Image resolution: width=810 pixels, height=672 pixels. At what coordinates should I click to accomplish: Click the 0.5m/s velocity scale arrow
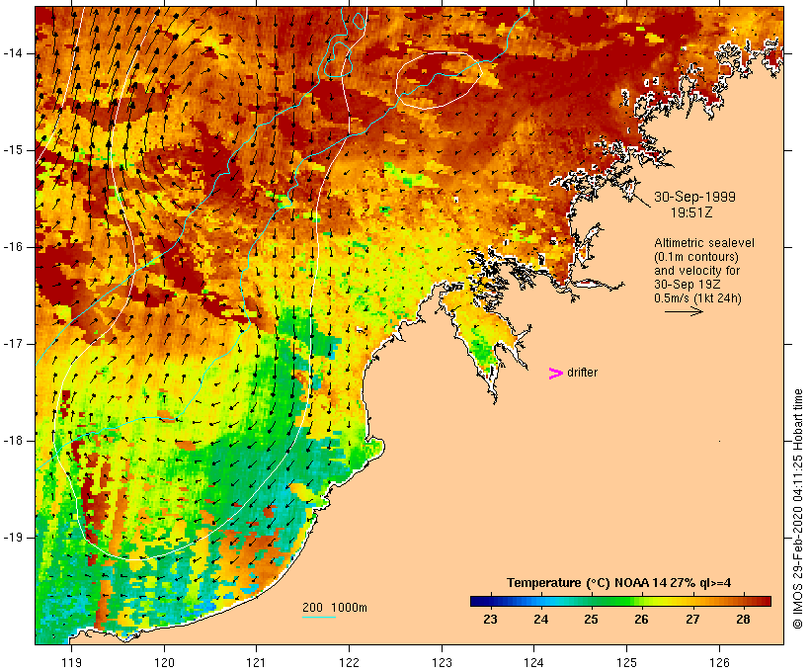684,311
